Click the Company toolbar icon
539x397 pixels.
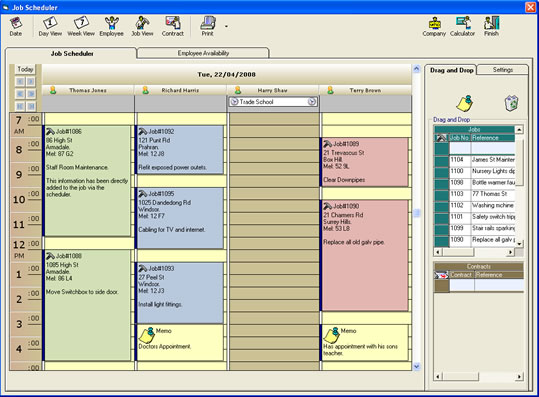pos(434,26)
